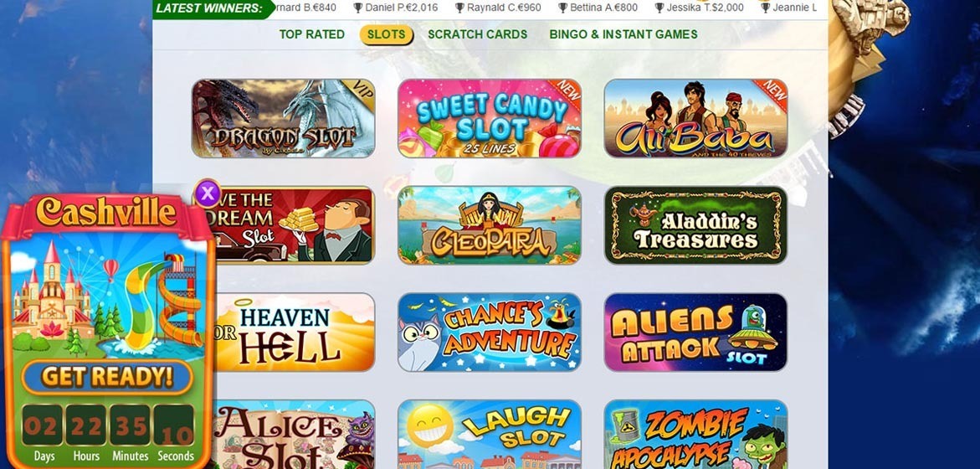Launch Sweet Candy Slot game
The image size is (980, 469).
[490, 118]
